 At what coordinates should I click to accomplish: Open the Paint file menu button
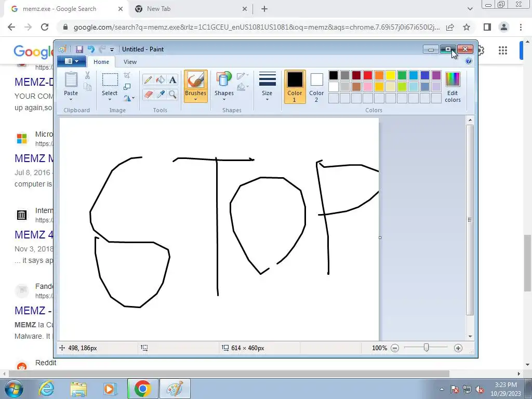pos(71,61)
